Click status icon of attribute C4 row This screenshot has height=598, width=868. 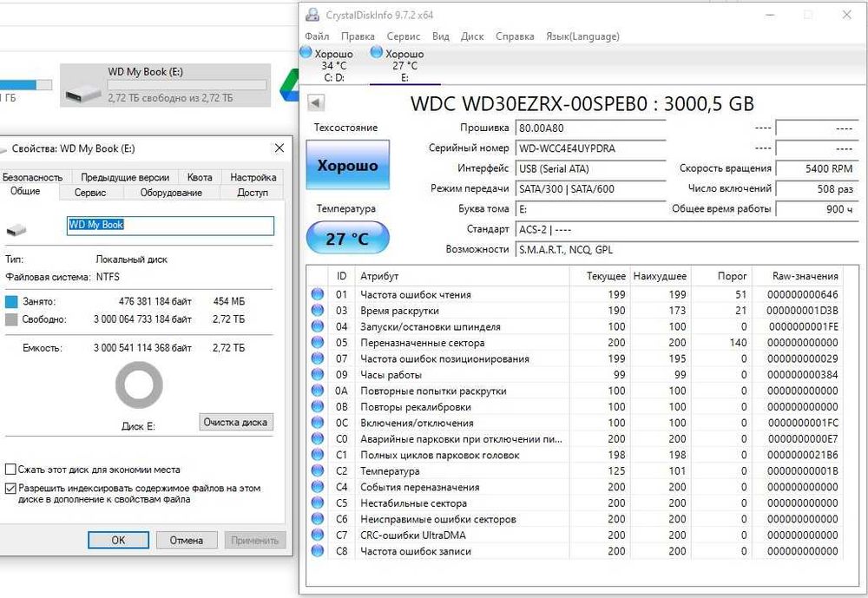(x=317, y=487)
